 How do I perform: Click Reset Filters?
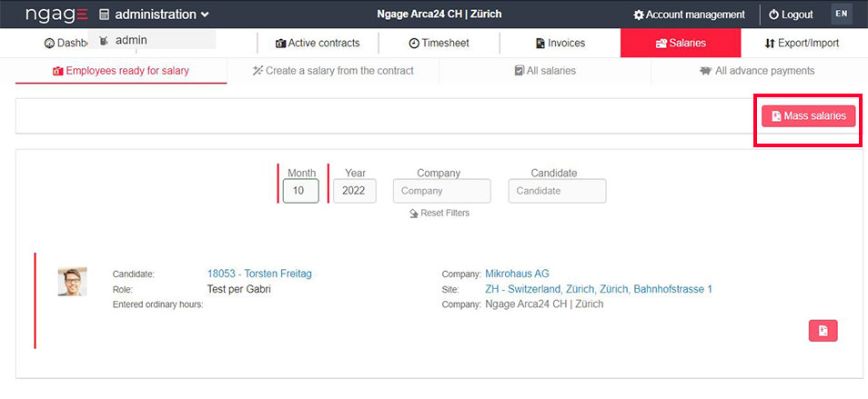click(439, 213)
